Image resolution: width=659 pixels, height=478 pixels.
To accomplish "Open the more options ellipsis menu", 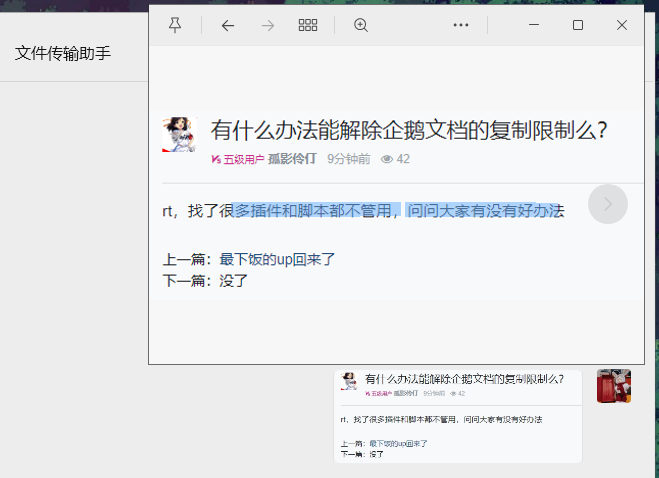I will point(461,25).
